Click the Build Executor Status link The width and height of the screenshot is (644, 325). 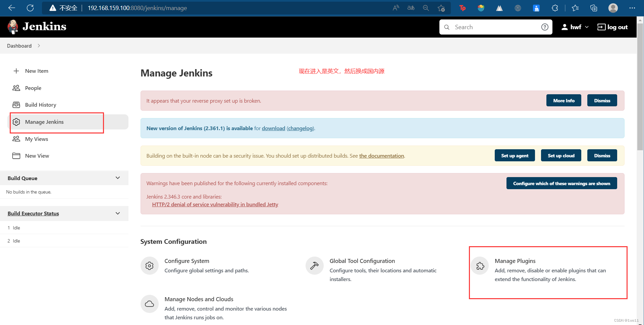(x=33, y=214)
